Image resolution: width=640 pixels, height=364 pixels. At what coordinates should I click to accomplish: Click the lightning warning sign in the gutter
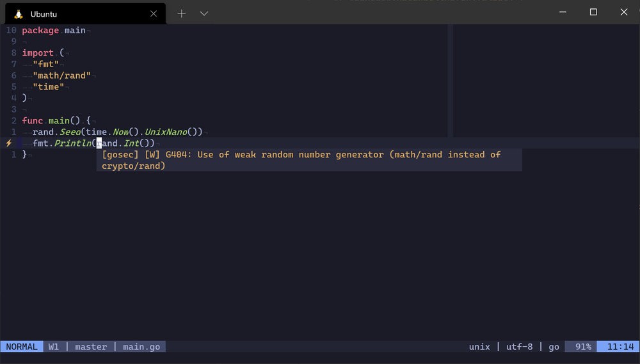(x=9, y=143)
